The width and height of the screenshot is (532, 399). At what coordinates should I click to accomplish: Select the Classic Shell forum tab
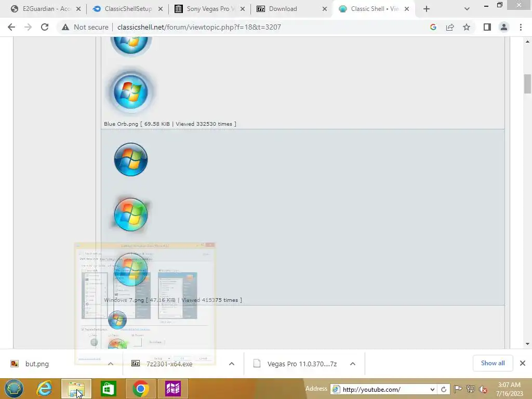pyautogui.click(x=373, y=9)
